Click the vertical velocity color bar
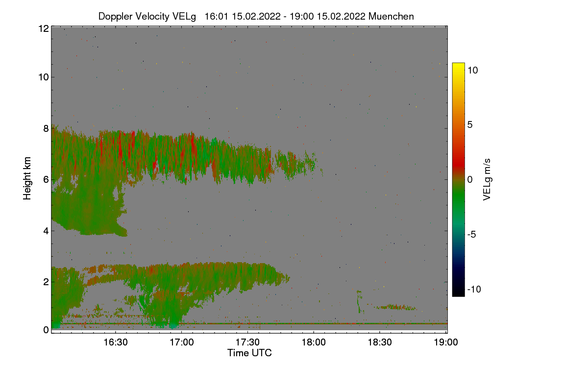588x392 pixels. point(458,179)
